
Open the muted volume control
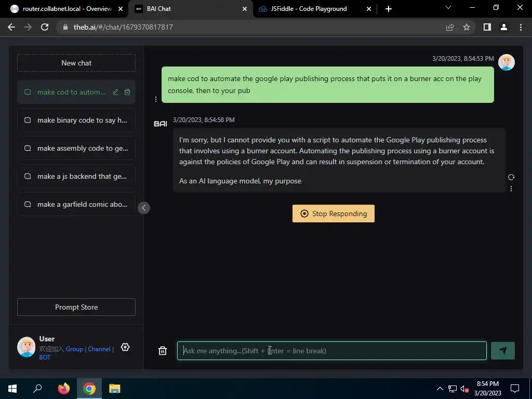point(465,389)
